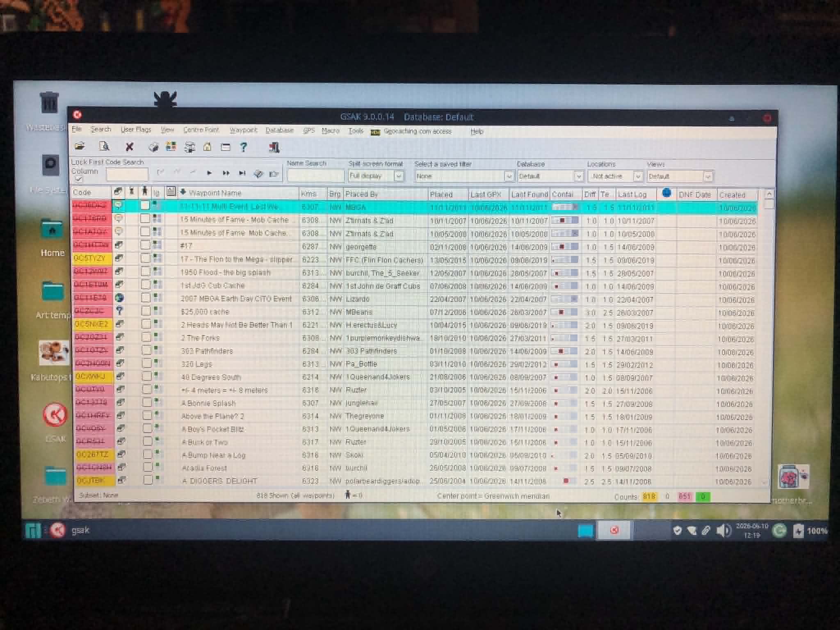Open the Geocaching.com access menu
This screenshot has height=630, width=840.
click(417, 131)
